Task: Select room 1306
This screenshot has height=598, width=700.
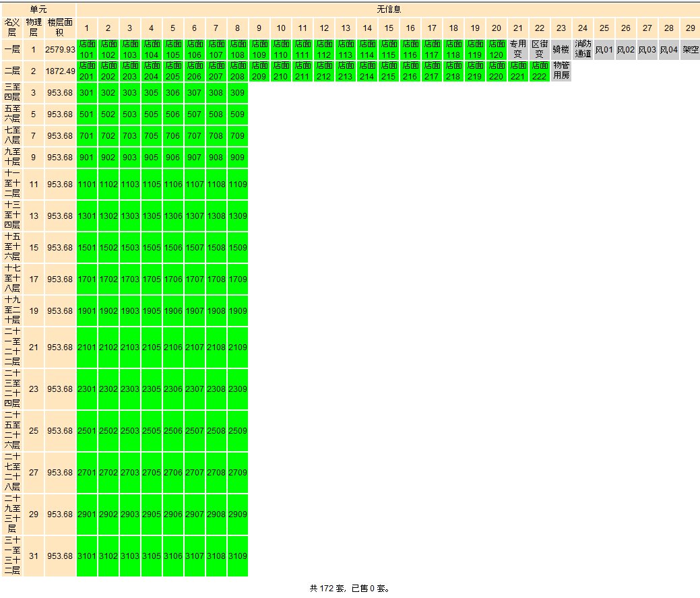Action: click(x=172, y=216)
